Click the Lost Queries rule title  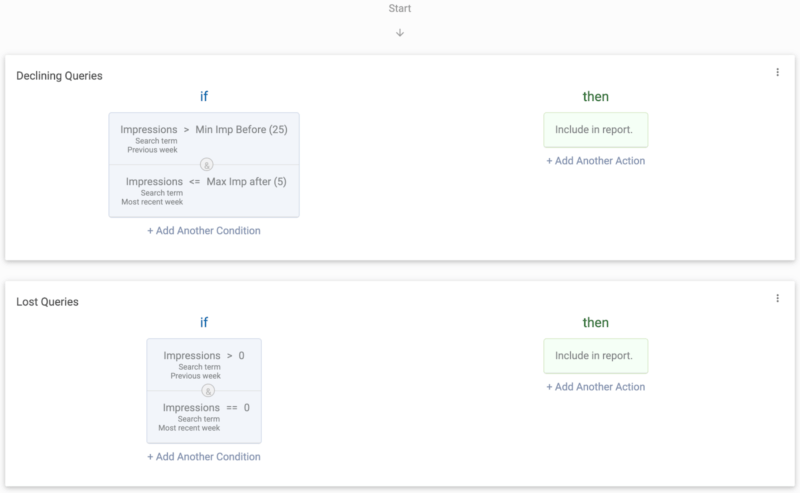pyautogui.click(x=47, y=302)
